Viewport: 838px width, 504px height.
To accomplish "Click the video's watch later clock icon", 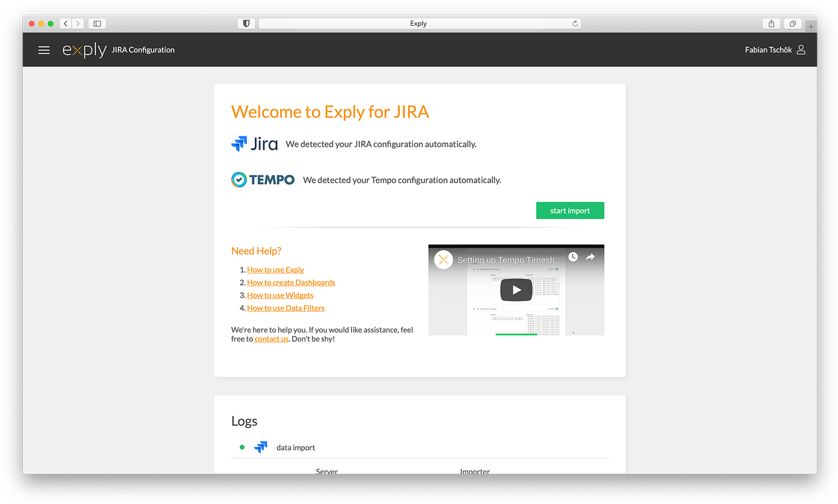I will (573, 257).
